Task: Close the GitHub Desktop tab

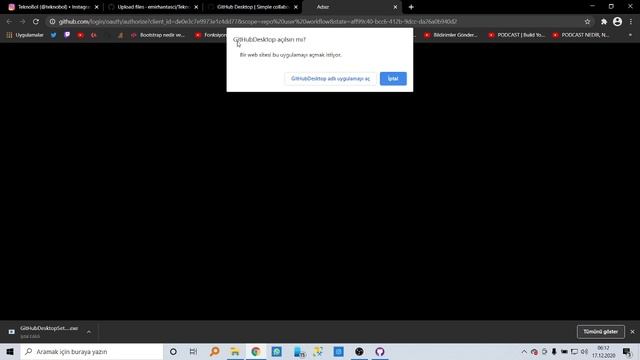Action: (x=296, y=7)
